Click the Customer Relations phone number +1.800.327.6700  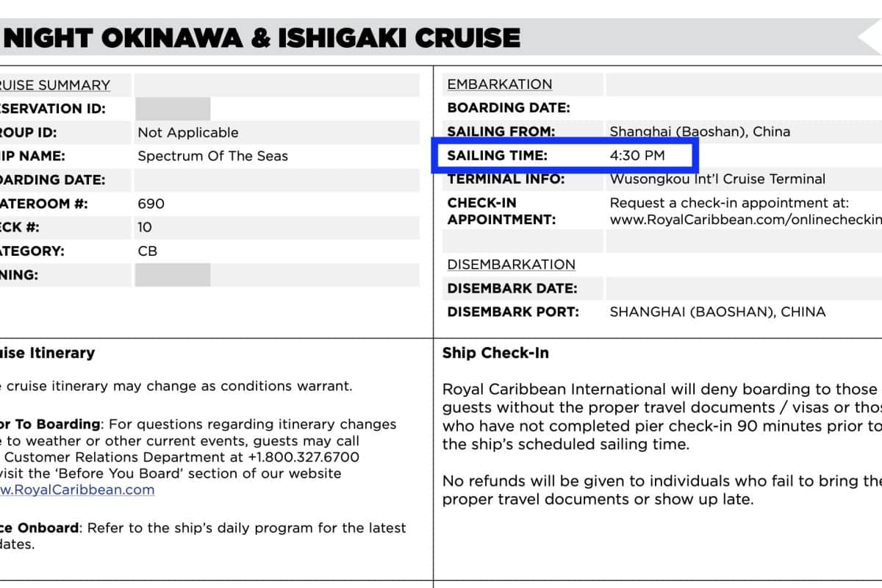pos(305,457)
